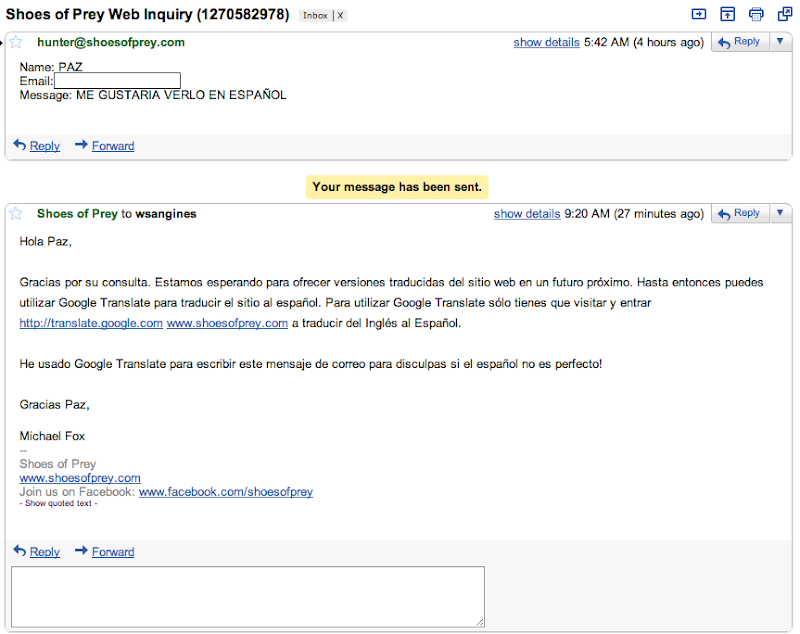This screenshot has height=634, width=800.
Task: Star the hunter@shoesofprey.com message
Action: pyautogui.click(x=16, y=42)
